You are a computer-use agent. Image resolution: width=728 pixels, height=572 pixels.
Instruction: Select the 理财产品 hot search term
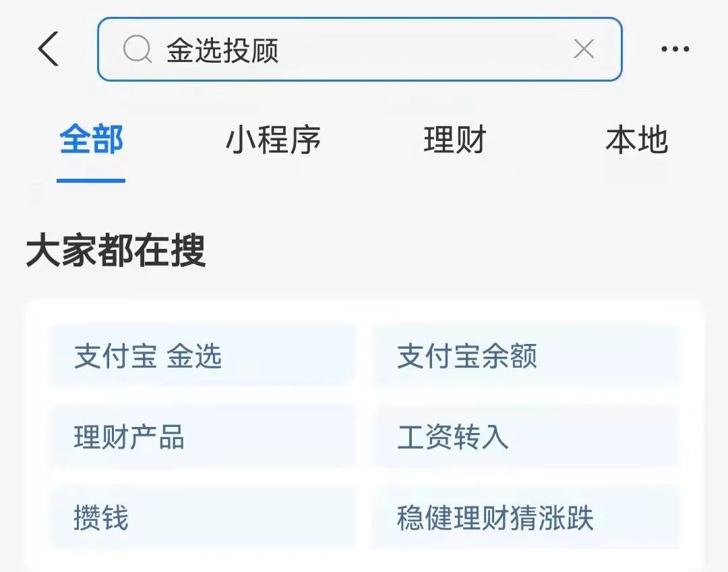202,437
